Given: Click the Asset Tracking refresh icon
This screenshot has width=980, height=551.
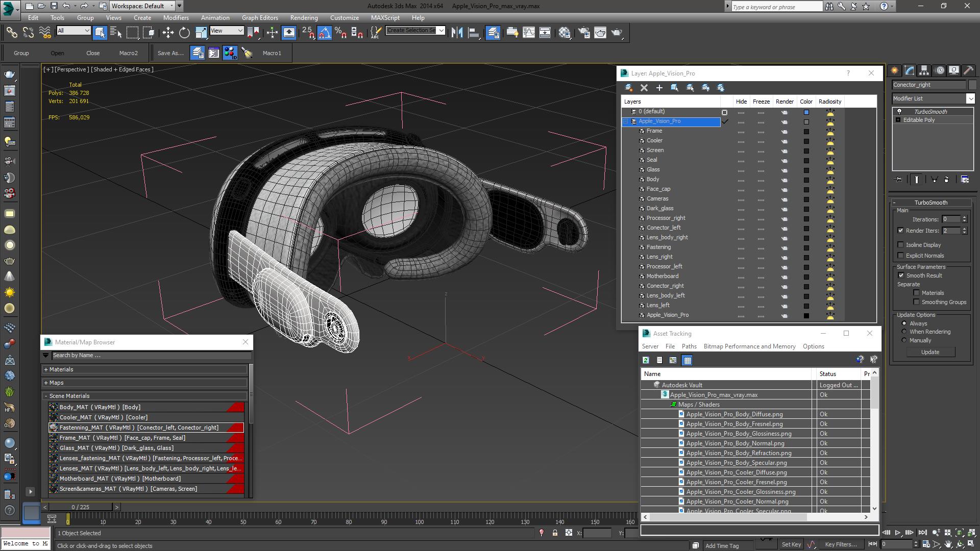Looking at the screenshot, I should coord(646,360).
